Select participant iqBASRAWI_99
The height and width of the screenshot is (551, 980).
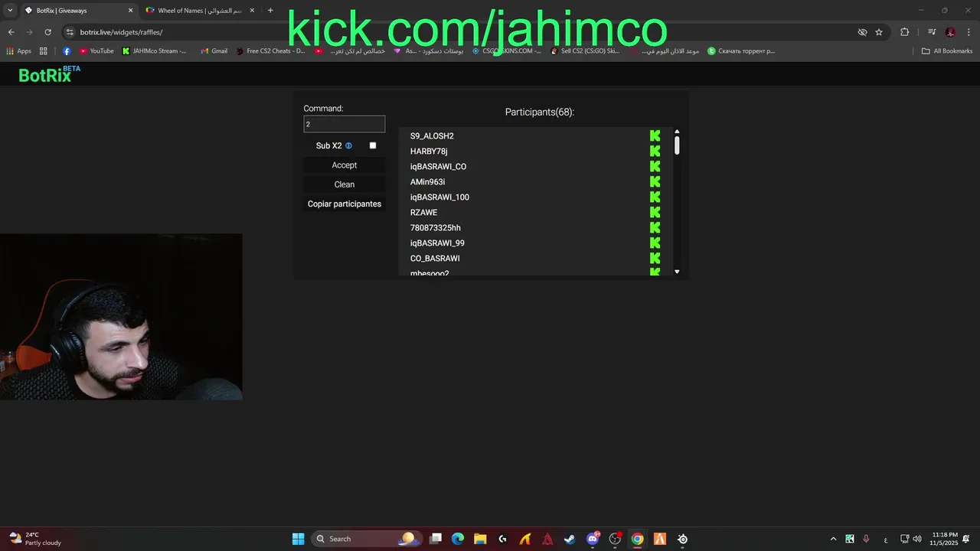(437, 243)
